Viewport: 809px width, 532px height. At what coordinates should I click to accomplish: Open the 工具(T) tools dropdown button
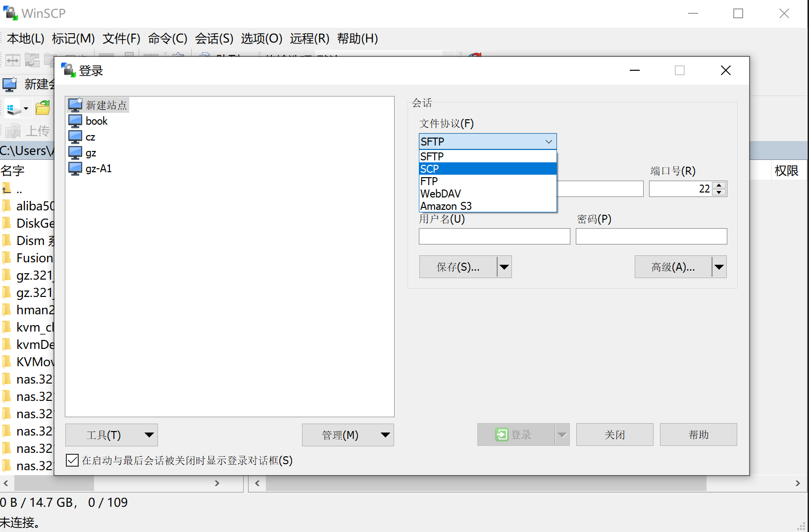coord(111,435)
